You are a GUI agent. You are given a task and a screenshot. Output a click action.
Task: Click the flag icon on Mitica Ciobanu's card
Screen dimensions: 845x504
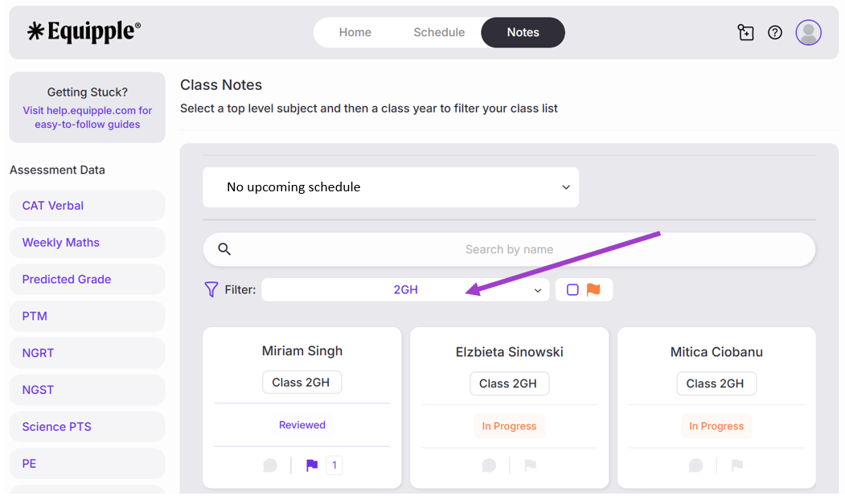pos(737,465)
